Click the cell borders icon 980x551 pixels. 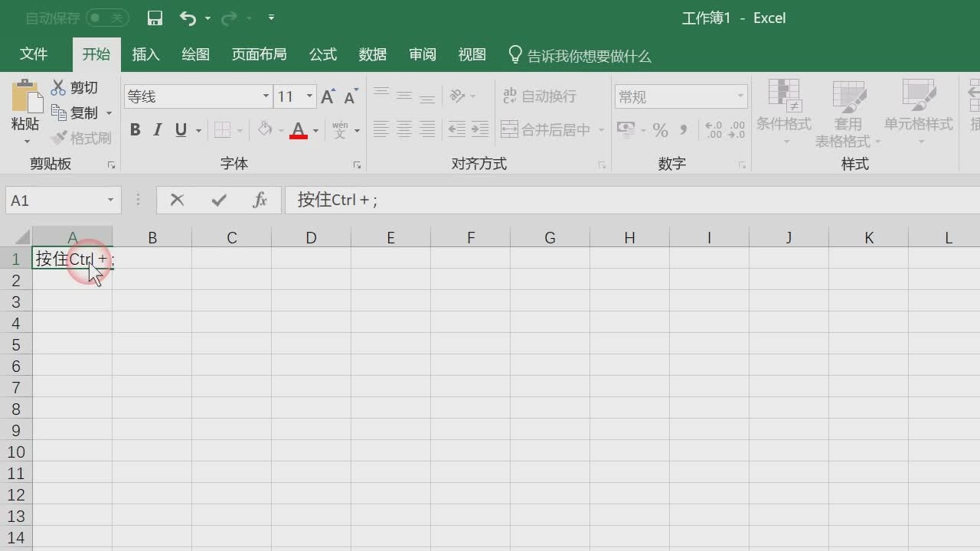[x=223, y=130]
